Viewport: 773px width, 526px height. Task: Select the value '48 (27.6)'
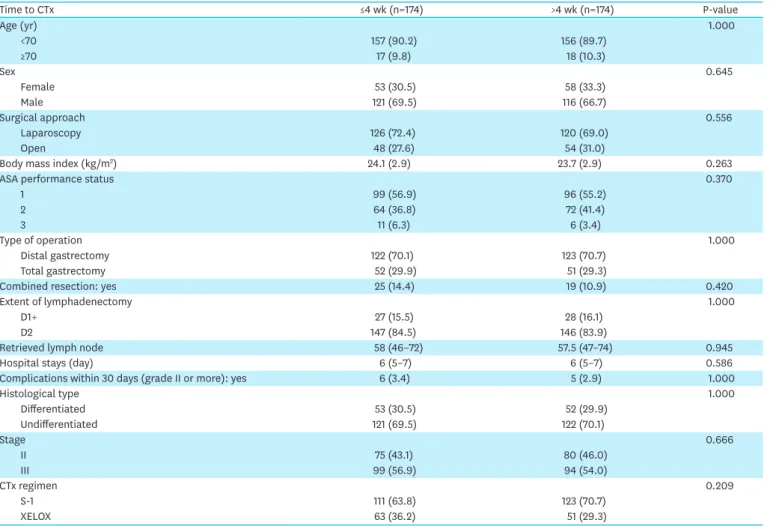click(394, 148)
